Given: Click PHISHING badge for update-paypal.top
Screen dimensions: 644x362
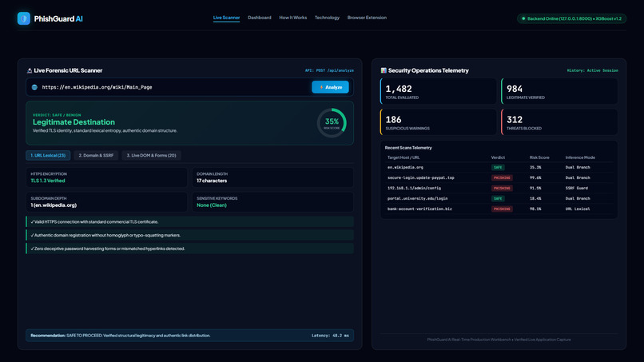Looking at the screenshot, I should coord(502,178).
